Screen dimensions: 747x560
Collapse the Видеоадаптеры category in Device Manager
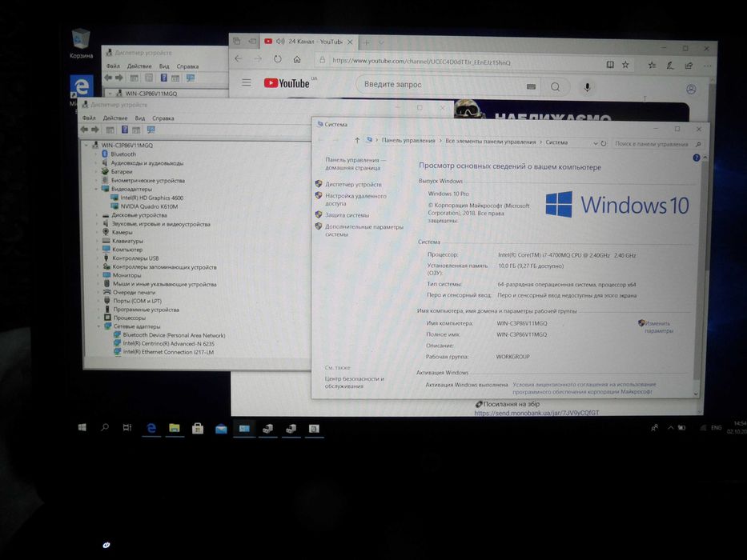click(x=96, y=189)
